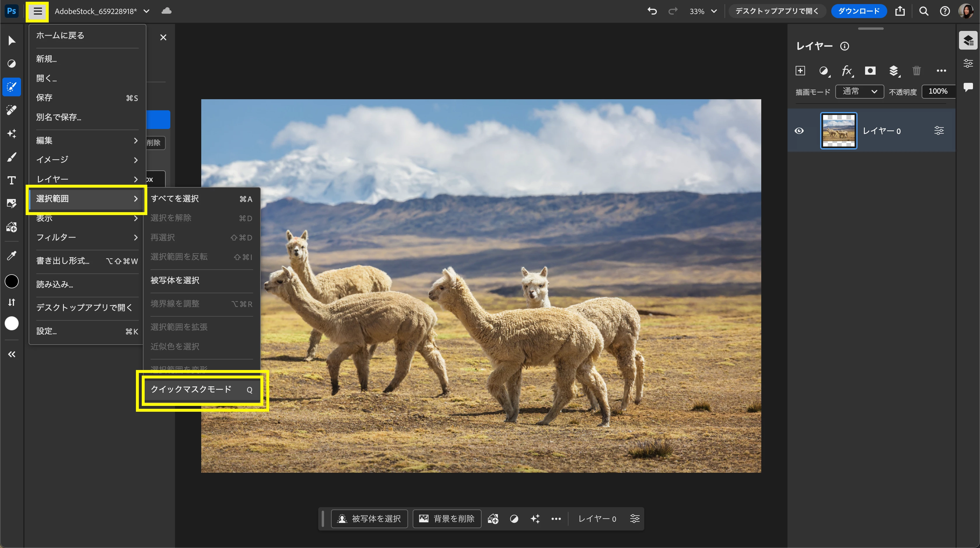The height and width of the screenshot is (548, 980).
Task: Click the ダウンロード button
Action: tap(859, 11)
